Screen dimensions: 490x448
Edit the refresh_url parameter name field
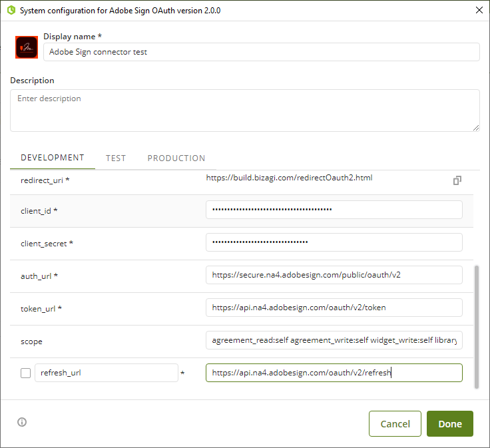(107, 373)
